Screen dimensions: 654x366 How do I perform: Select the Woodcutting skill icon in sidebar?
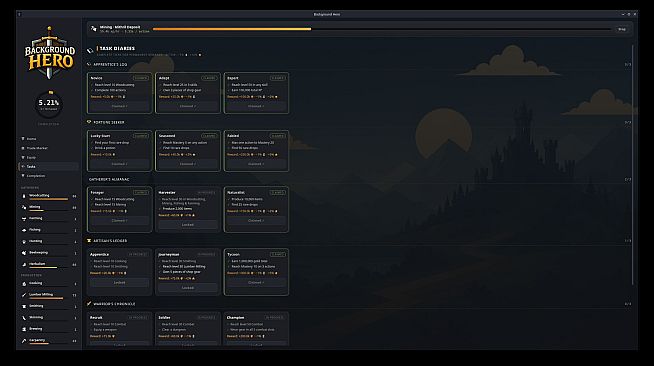click(24, 196)
